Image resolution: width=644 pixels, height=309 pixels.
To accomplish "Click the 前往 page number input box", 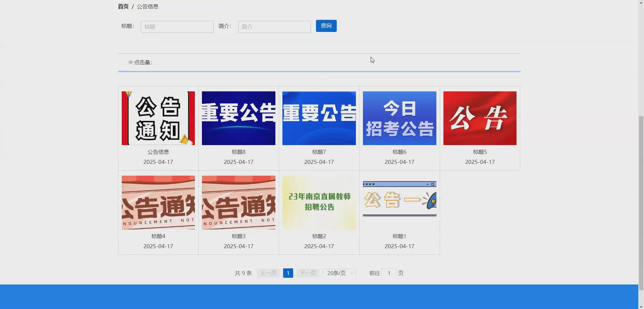I will point(389,273).
